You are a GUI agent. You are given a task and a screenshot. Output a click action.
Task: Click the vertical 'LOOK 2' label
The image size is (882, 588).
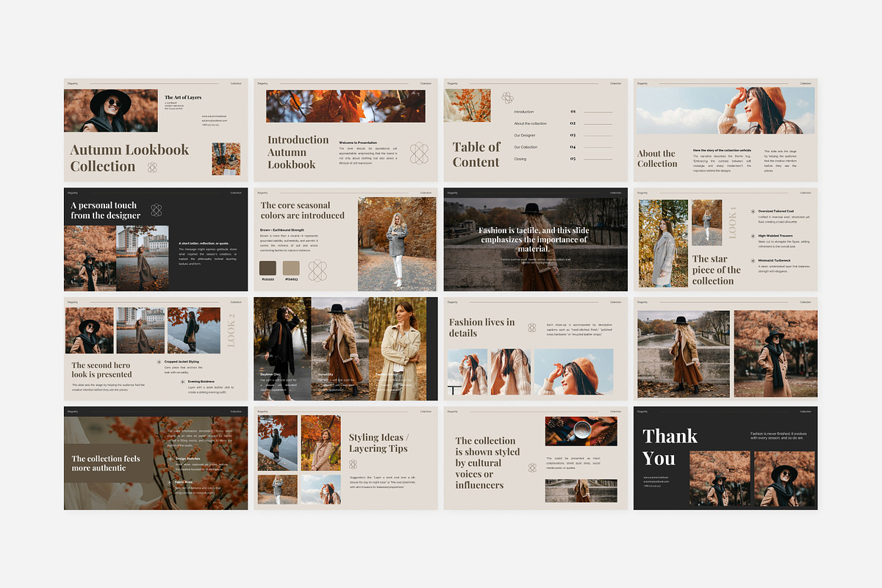tap(231, 329)
